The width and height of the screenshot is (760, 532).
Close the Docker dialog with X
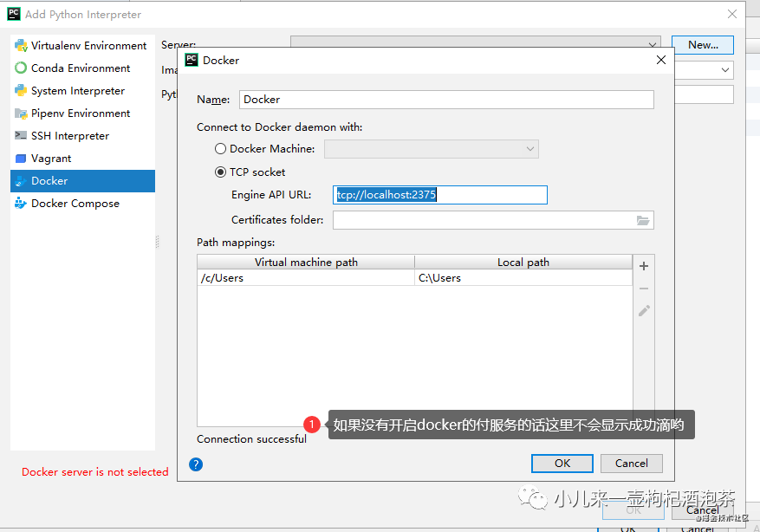pyautogui.click(x=661, y=60)
